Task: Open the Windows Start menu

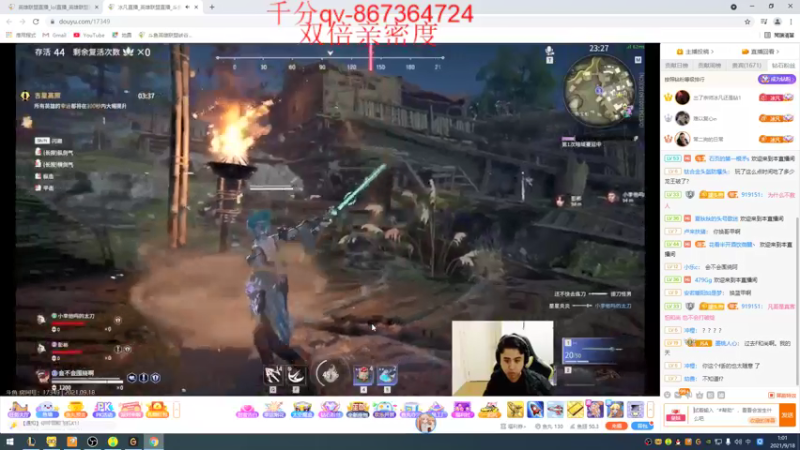Action: (x=10, y=442)
